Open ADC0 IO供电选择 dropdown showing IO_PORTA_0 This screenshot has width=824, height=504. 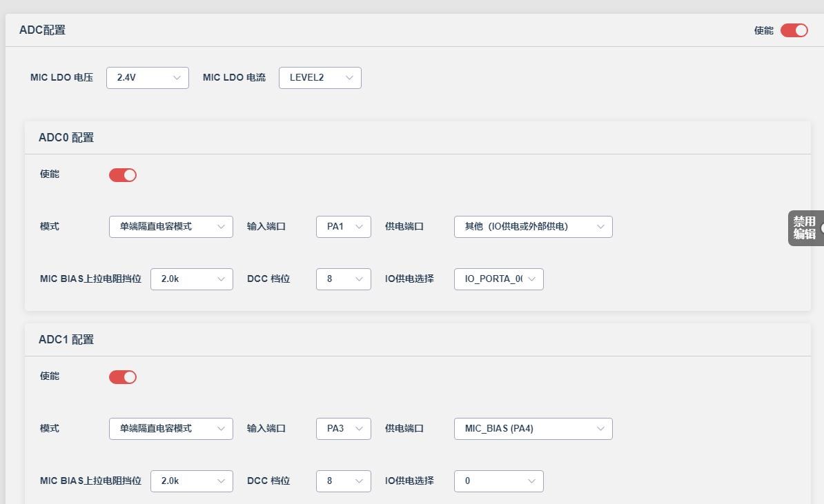[499, 279]
